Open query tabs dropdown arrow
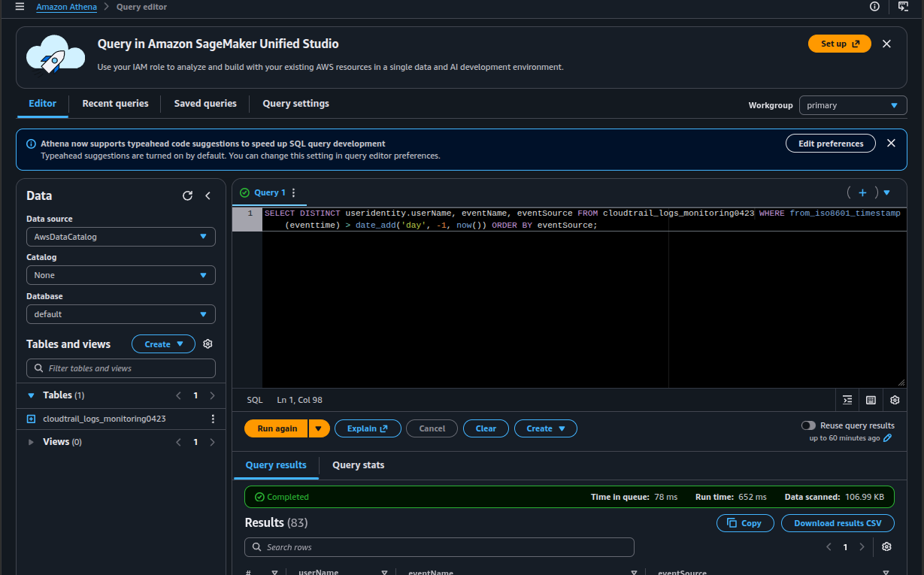 886,192
